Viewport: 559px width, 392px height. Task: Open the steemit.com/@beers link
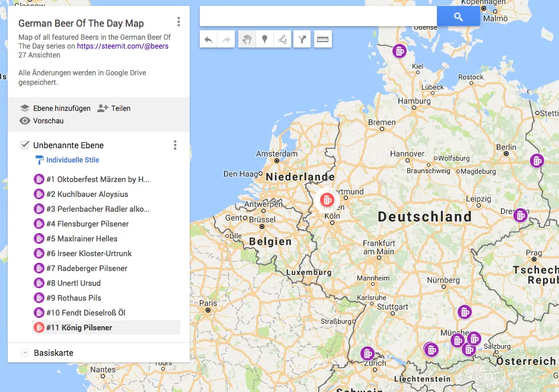[x=123, y=46]
